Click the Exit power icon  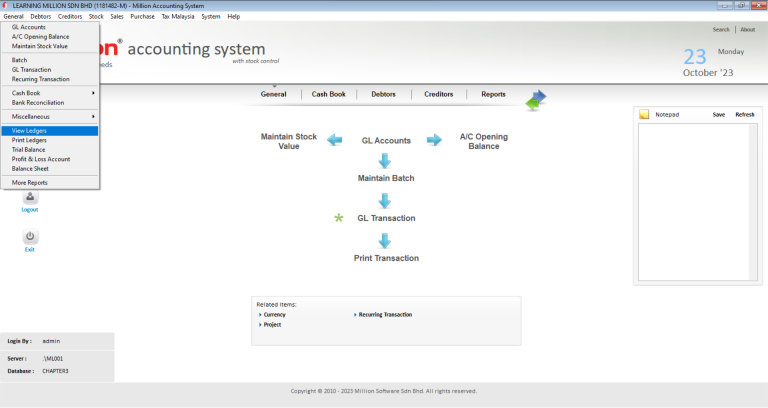(x=30, y=237)
